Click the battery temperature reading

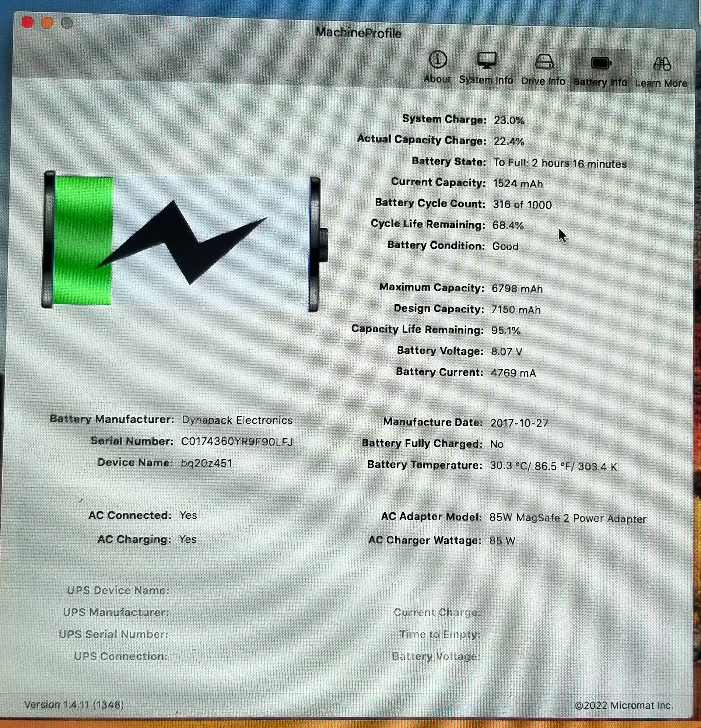click(553, 466)
